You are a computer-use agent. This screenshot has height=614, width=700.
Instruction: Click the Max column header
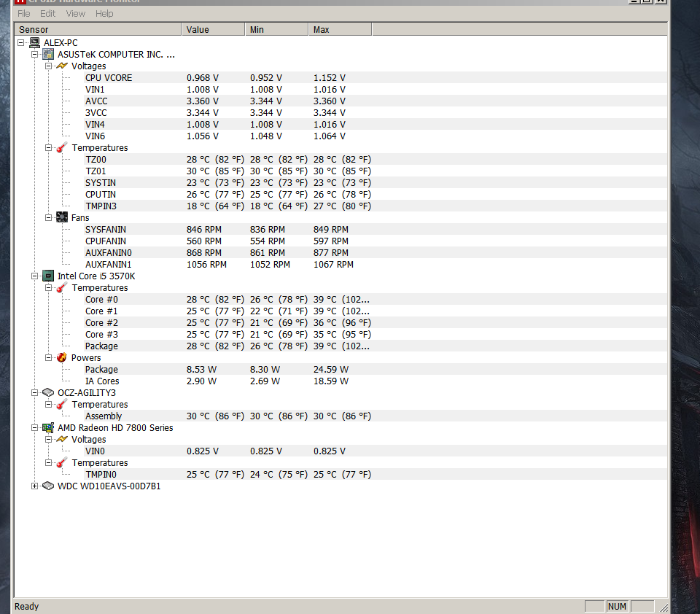coord(341,29)
